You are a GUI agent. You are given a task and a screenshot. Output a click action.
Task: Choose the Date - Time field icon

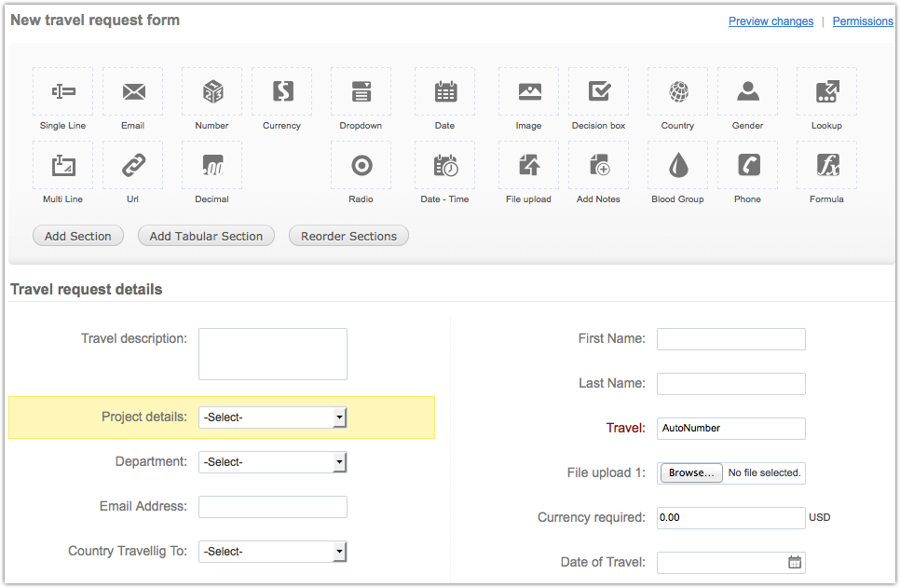pyautogui.click(x=444, y=165)
